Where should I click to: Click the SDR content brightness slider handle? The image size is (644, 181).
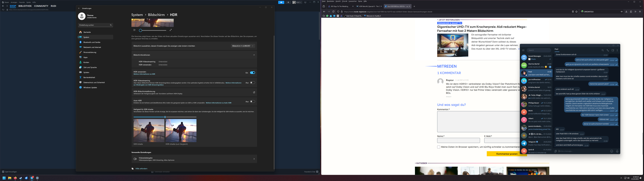pos(165,117)
